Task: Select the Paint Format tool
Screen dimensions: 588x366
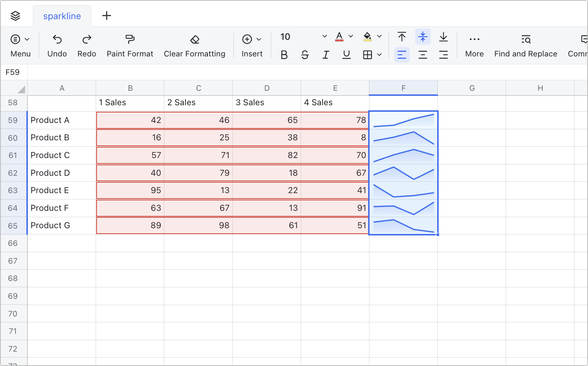Action: pos(129,44)
